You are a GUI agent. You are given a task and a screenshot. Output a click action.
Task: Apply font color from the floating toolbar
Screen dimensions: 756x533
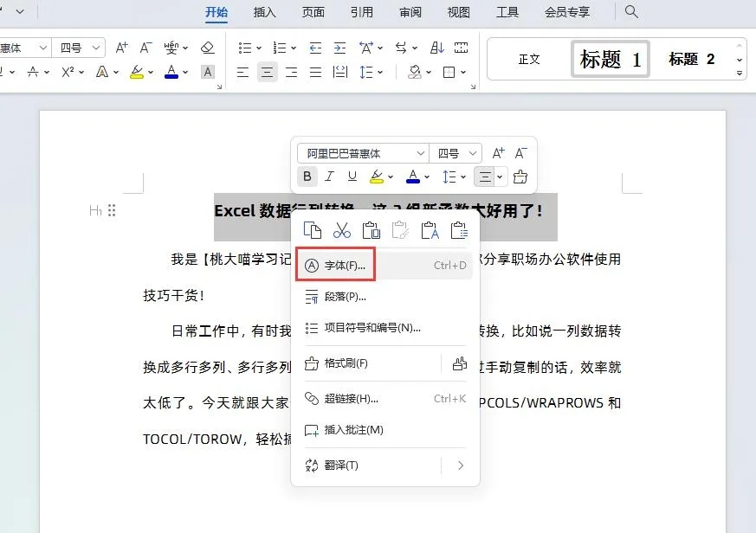pos(413,177)
